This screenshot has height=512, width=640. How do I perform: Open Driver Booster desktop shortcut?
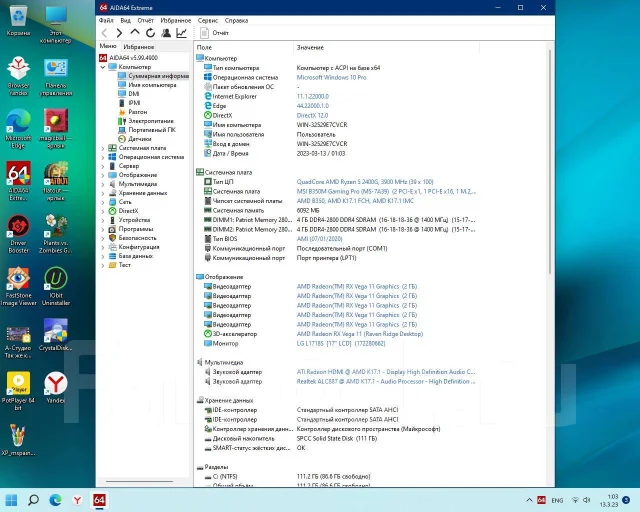[18, 234]
